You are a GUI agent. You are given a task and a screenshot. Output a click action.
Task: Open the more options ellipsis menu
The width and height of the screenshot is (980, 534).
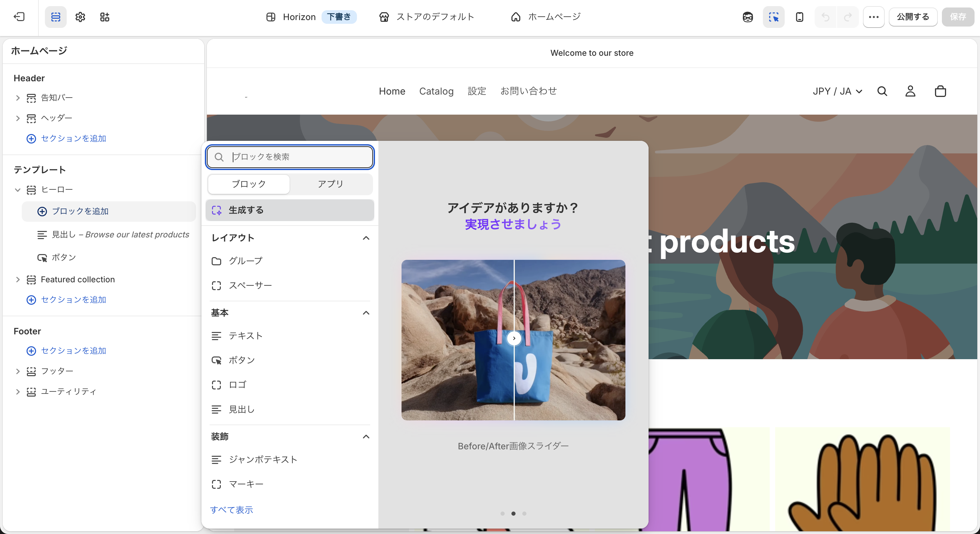pos(874,17)
